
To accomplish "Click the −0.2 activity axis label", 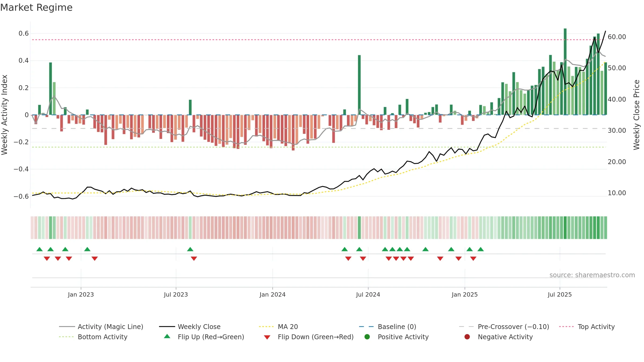I will pyautogui.click(x=21, y=142).
